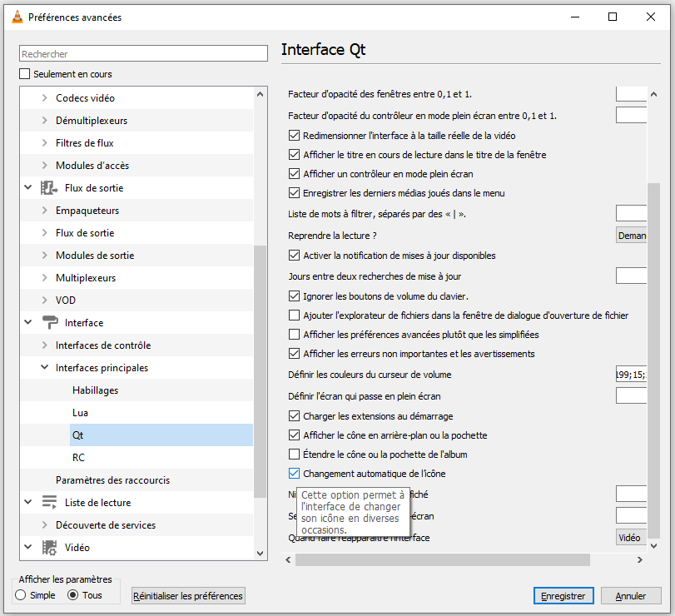Viewport: 675px width, 616px height.
Task: Click the Vidéo category icon
Action: [49, 548]
